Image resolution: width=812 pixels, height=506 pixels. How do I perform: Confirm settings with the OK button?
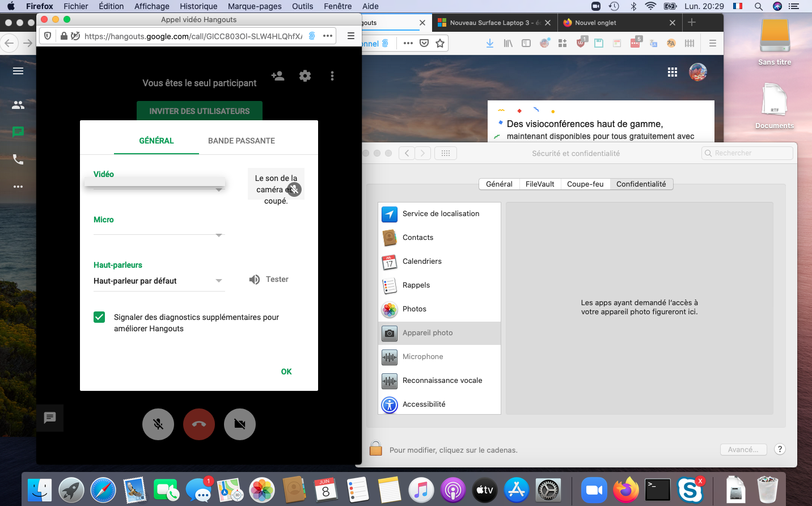coord(286,372)
